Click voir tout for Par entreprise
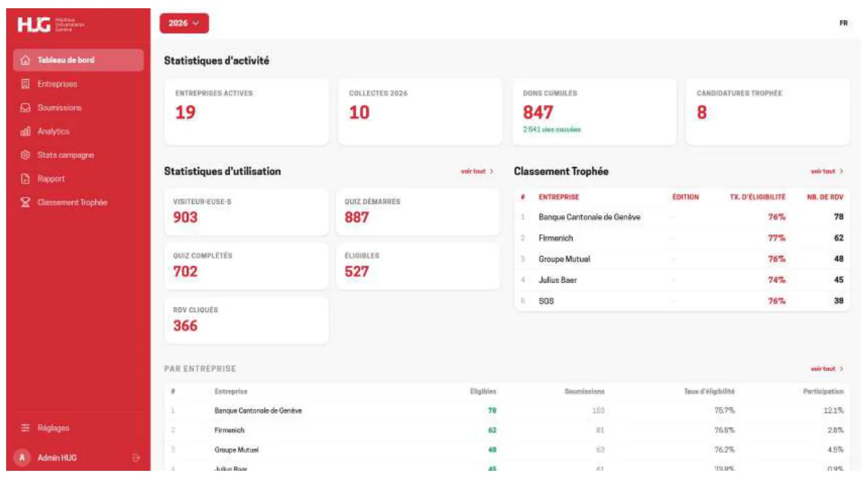 pyautogui.click(x=827, y=369)
